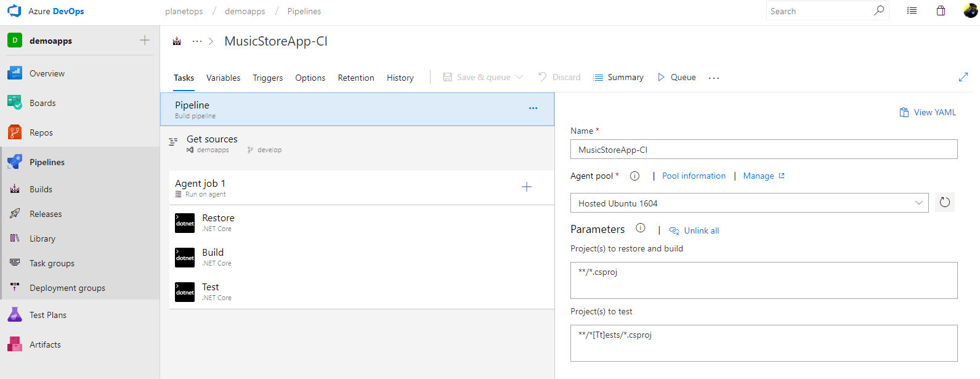Image resolution: width=980 pixels, height=379 pixels.
Task: Expand the Save & queue dropdown arrow
Action: tap(519, 77)
